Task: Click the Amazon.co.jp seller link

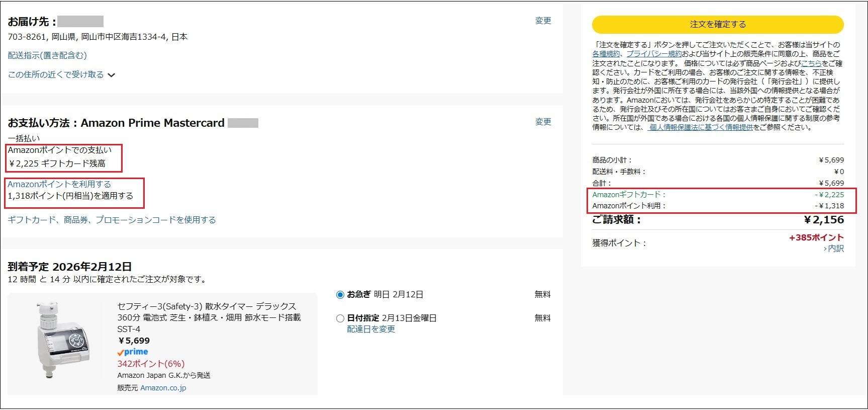Action: (x=163, y=388)
